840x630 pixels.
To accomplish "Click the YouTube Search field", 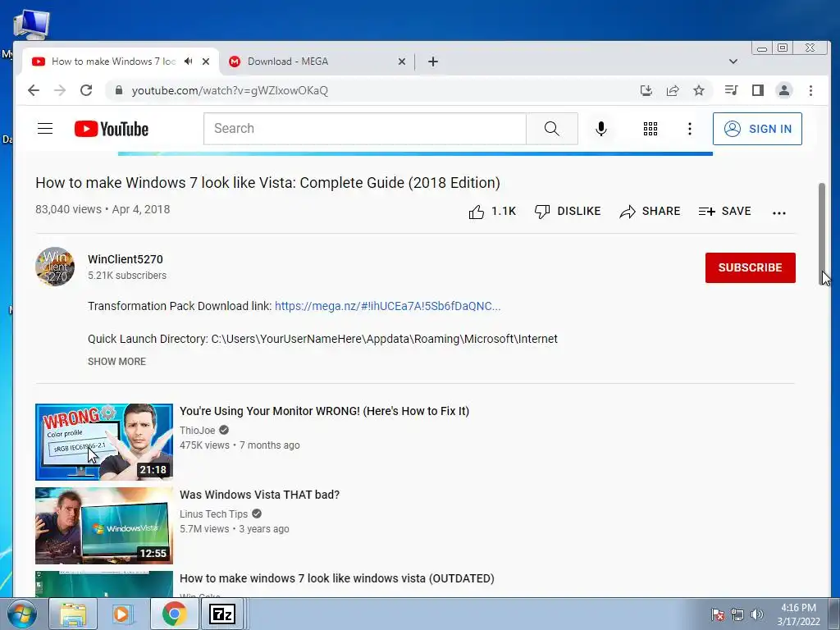I will coord(365,129).
